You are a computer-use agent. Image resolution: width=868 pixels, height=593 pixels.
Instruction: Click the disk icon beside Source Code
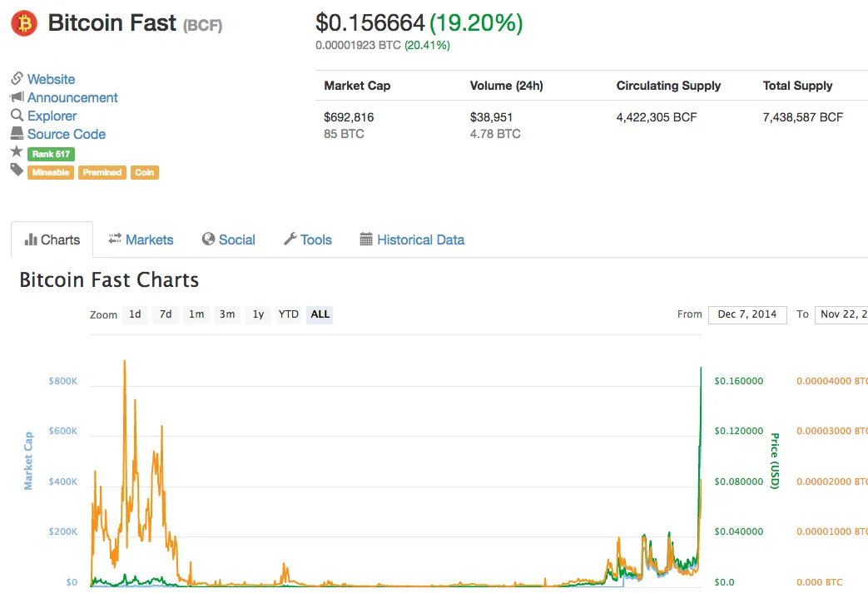tap(17, 133)
